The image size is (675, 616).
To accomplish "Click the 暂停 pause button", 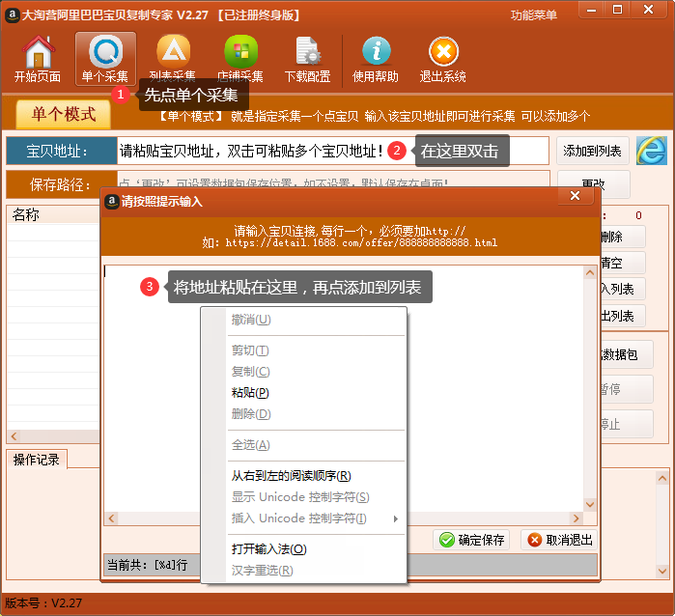I will tap(627, 389).
